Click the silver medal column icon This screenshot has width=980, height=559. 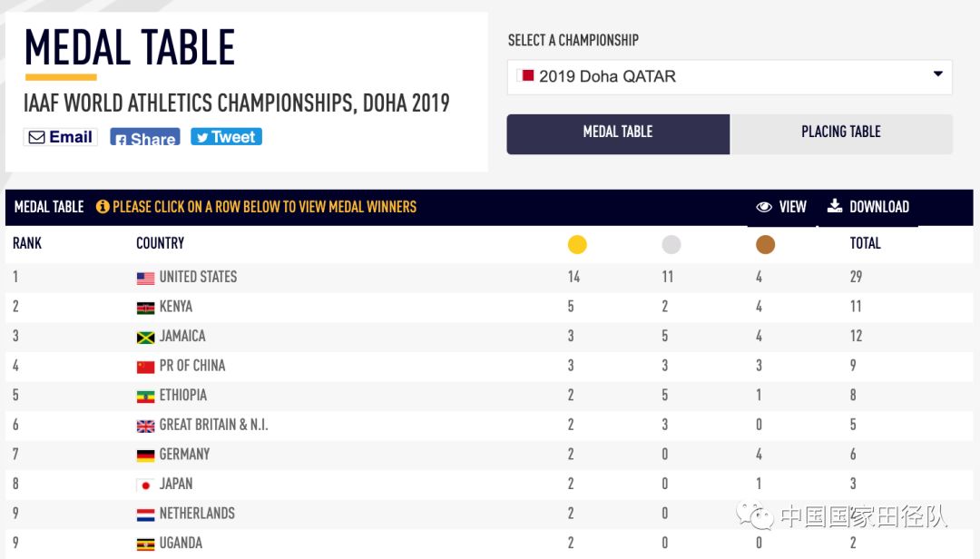click(671, 244)
